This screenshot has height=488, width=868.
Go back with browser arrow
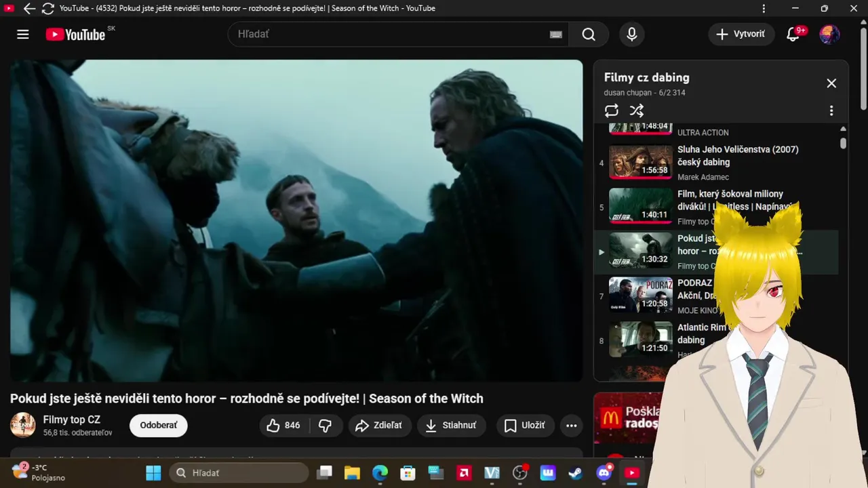pyautogui.click(x=29, y=8)
